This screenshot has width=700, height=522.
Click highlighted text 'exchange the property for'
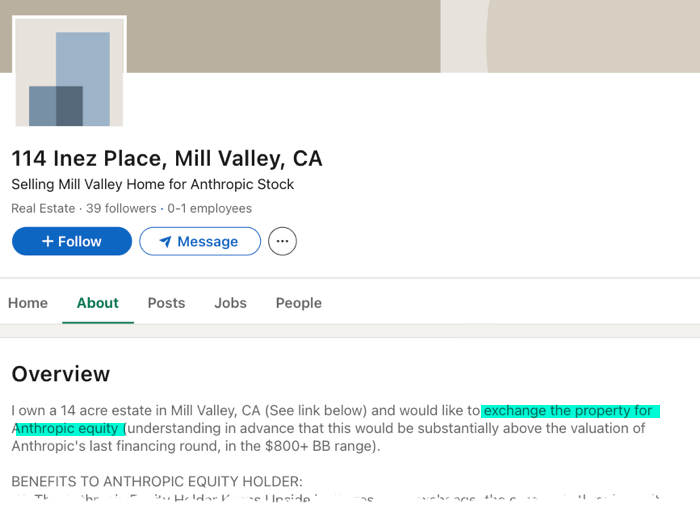(x=568, y=411)
